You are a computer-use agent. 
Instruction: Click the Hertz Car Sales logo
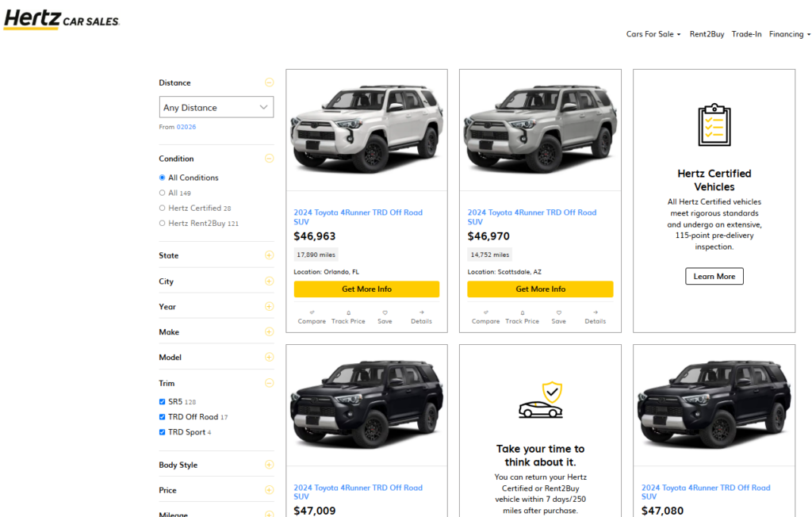(x=61, y=19)
